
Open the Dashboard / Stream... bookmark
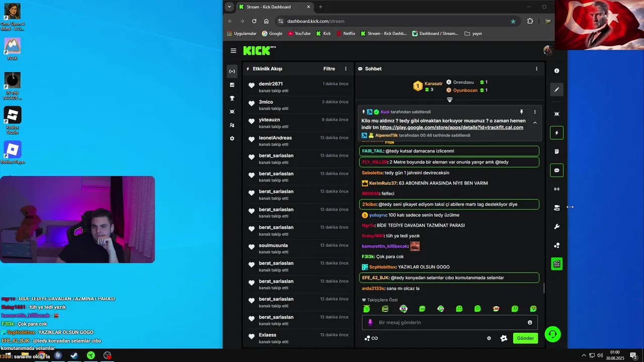435,34
